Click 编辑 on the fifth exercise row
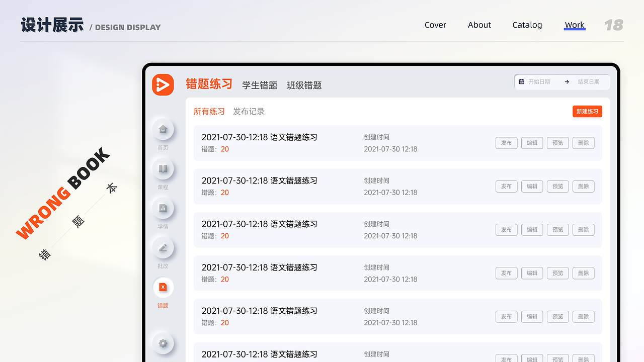The width and height of the screenshot is (644, 362). (532, 317)
